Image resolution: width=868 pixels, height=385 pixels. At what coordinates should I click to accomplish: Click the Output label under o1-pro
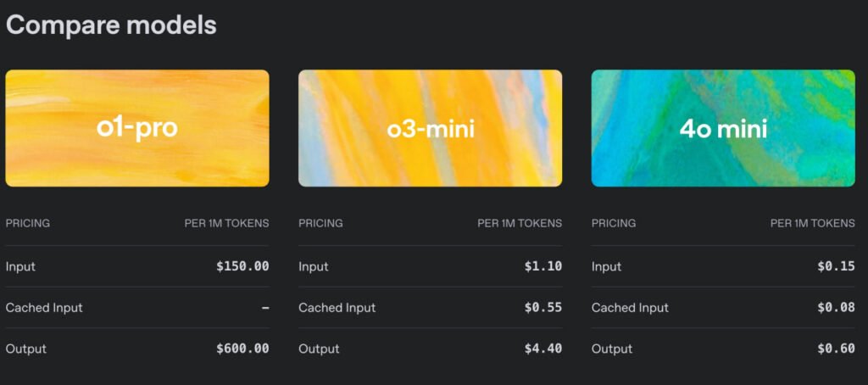[x=26, y=349]
